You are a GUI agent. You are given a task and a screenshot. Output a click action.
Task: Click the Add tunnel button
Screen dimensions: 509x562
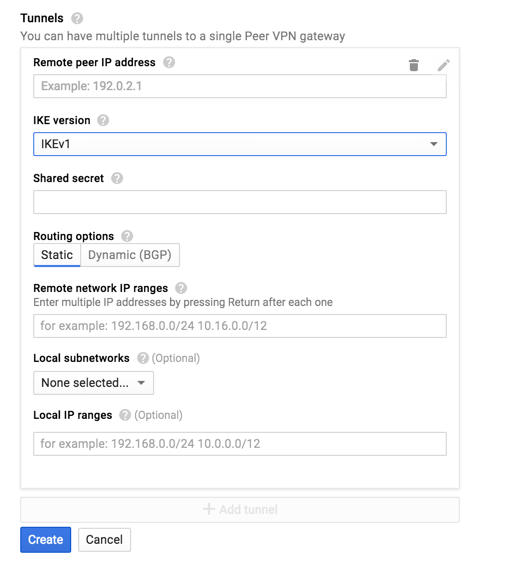click(240, 509)
